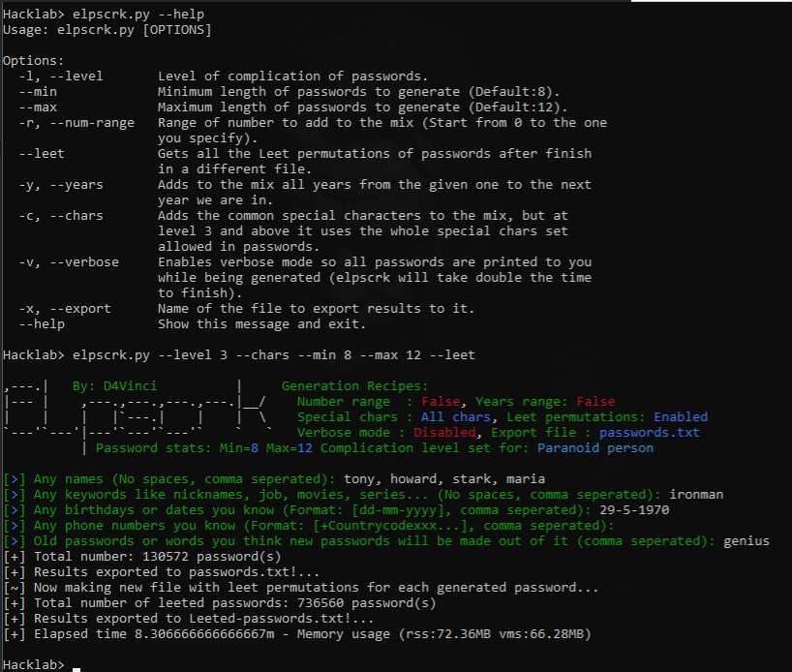Click the 'elpscrk.py --level 3 --chars' command line
The height and width of the screenshot is (672, 792).
[274, 355]
